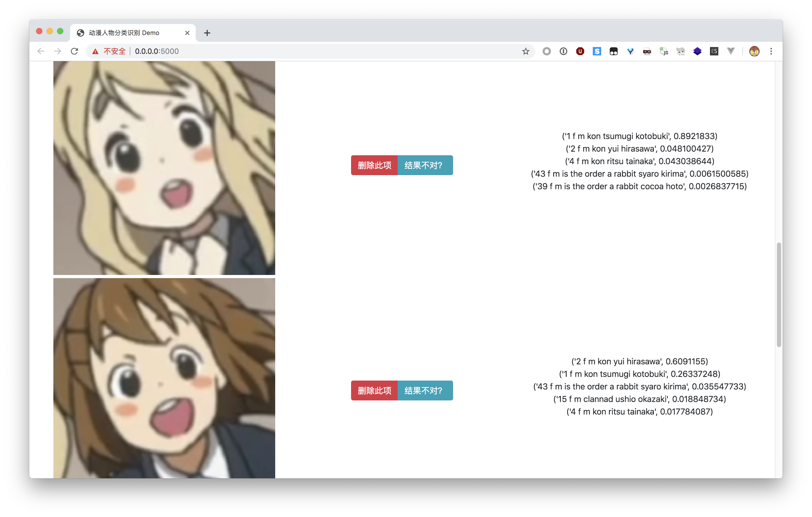Open the Tampermonkey extension
Image resolution: width=812 pixels, height=517 pixels.
coord(613,51)
